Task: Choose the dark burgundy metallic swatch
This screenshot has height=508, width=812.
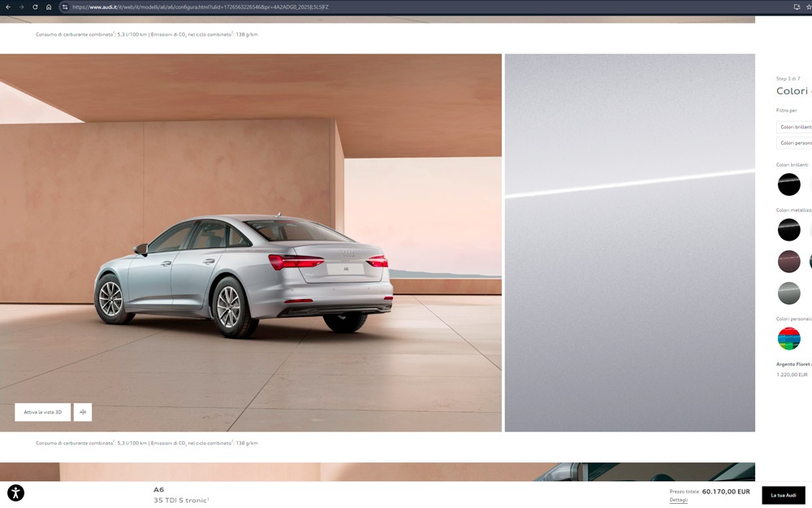Action: 788,261
